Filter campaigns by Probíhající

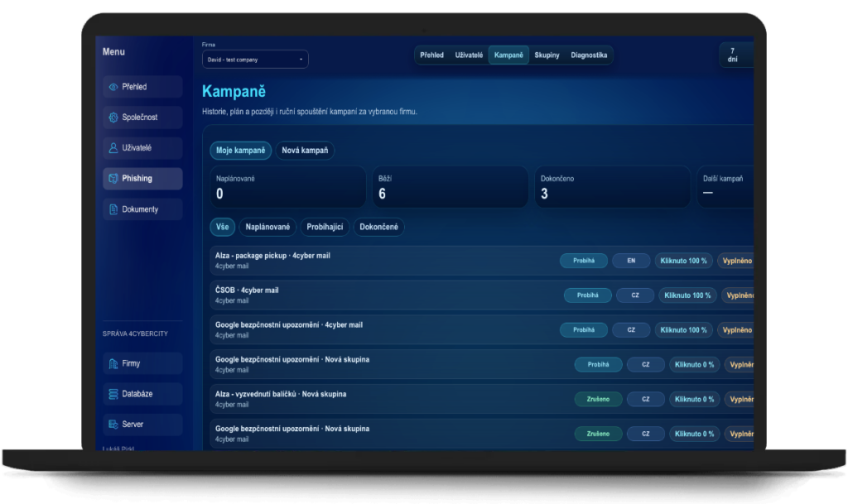[x=325, y=227]
